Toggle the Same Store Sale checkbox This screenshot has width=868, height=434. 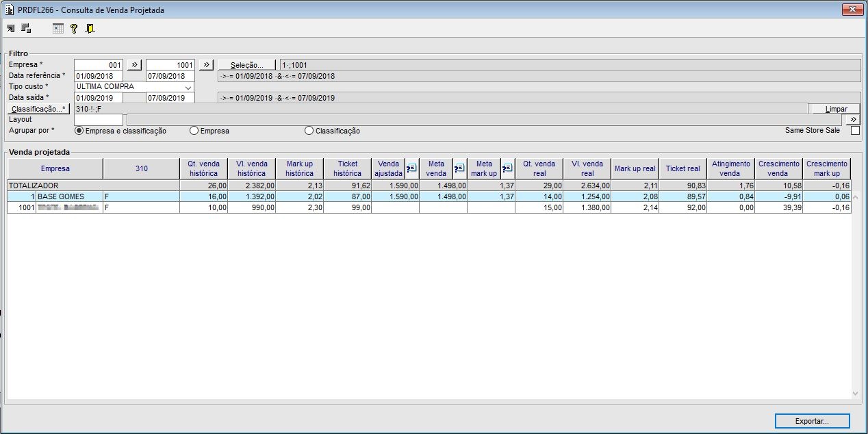(x=854, y=130)
